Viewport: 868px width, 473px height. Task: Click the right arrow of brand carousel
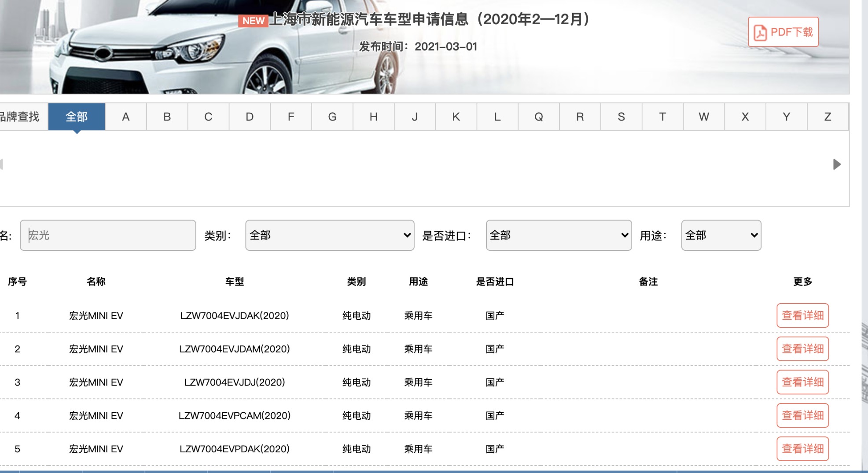tap(837, 165)
